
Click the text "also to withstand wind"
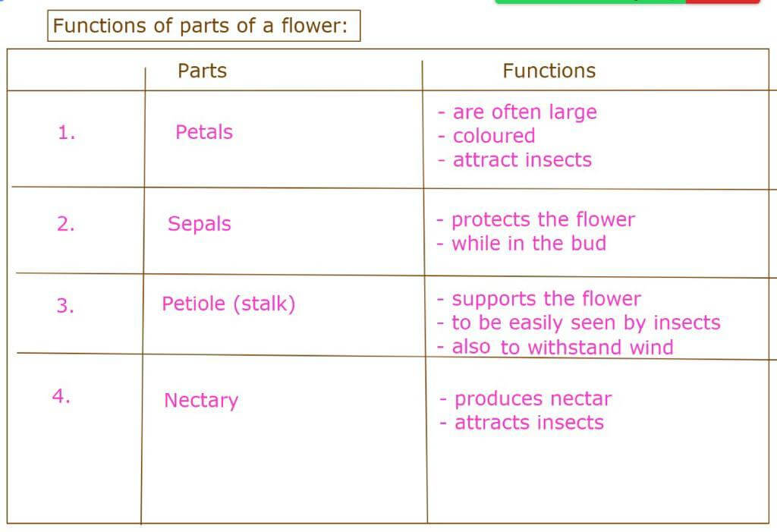562,348
